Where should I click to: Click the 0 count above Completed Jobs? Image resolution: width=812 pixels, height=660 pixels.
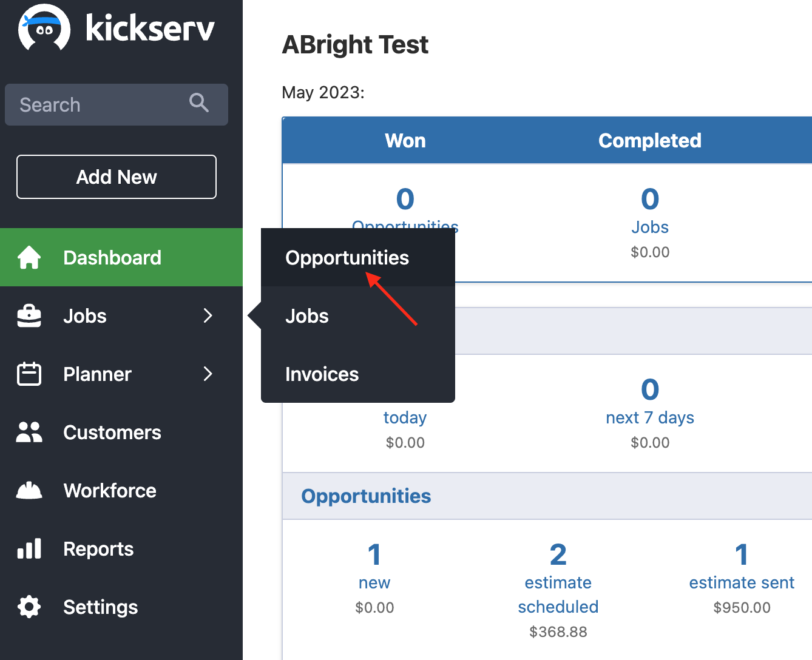tap(650, 199)
